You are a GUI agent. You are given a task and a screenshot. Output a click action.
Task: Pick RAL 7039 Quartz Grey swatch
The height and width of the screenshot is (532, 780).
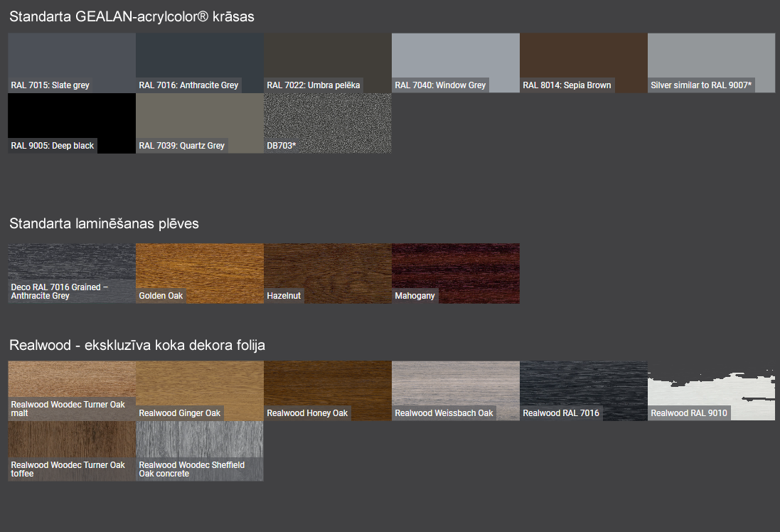(x=200, y=123)
